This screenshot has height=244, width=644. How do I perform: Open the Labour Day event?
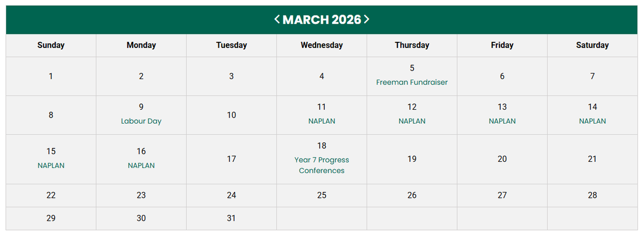141,121
